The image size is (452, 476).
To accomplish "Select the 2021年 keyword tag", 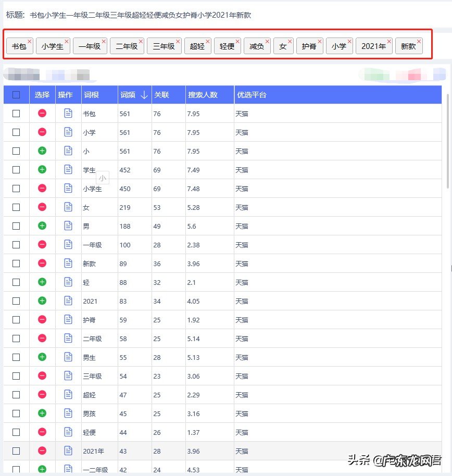I will [374, 46].
